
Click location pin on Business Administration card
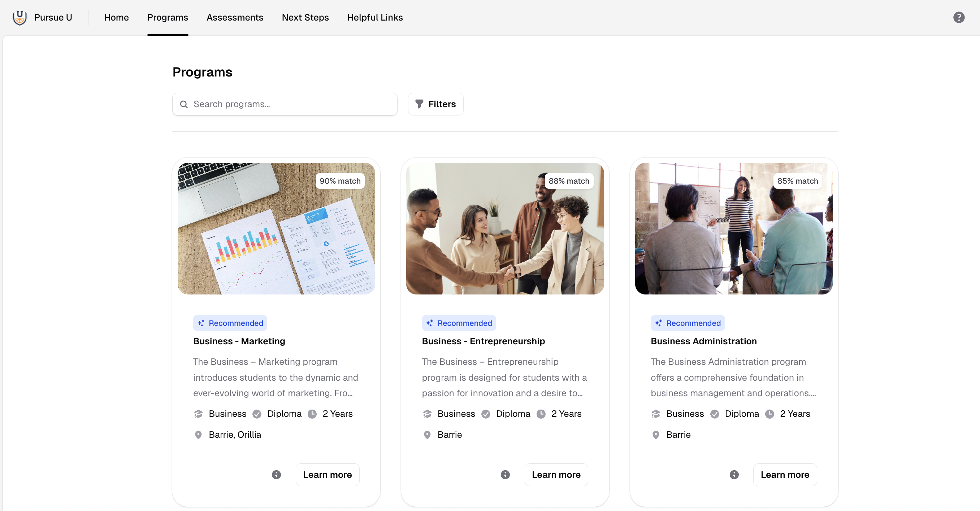coord(655,434)
